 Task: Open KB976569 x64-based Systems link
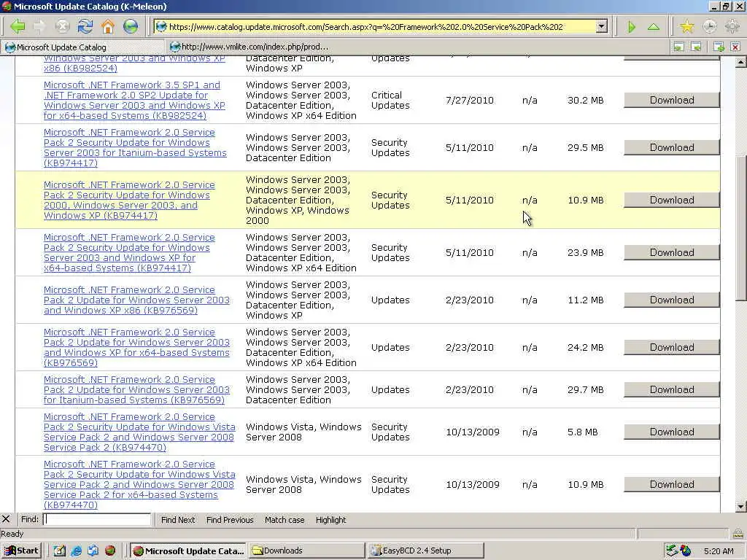(x=136, y=347)
